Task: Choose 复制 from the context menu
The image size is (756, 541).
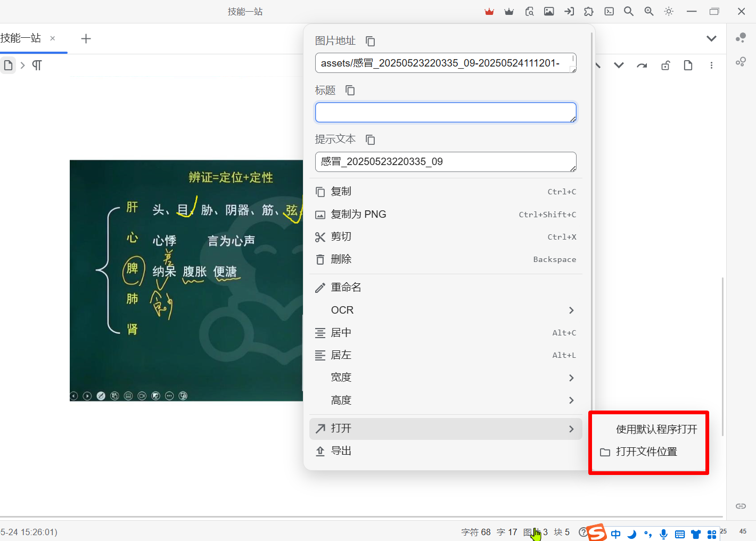Action: (x=446, y=192)
